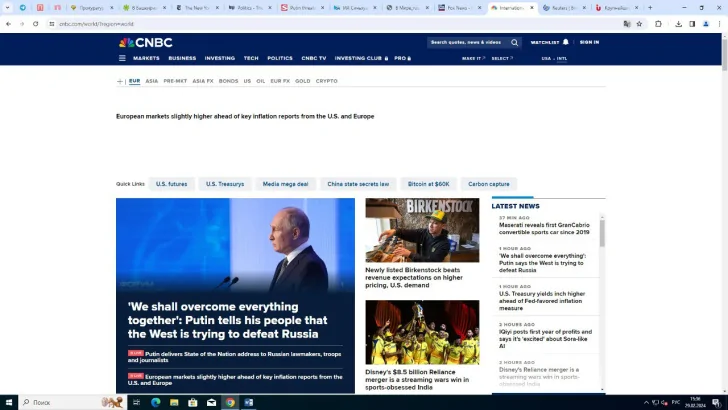Click the Watchlist bell icon

(565, 42)
